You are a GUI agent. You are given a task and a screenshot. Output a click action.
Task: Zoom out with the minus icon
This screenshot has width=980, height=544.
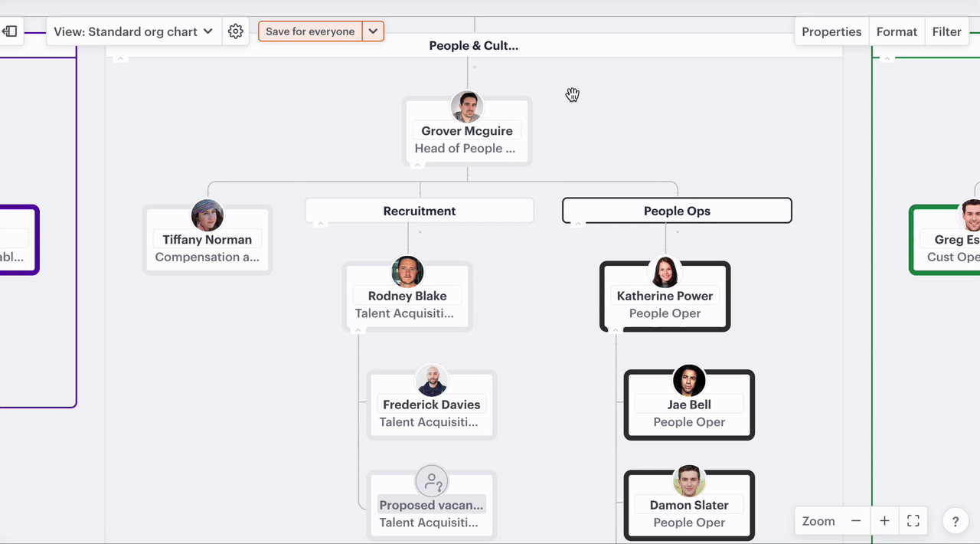tap(856, 521)
